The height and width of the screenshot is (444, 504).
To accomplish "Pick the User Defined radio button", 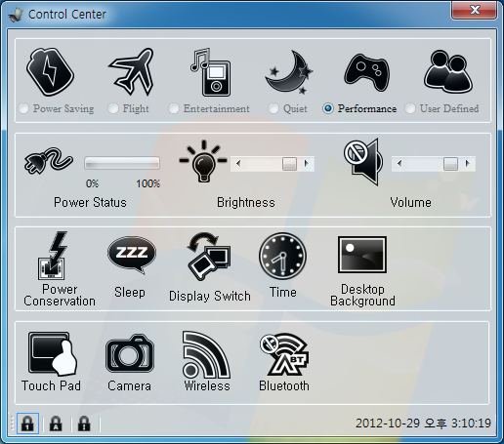I will coord(410,108).
